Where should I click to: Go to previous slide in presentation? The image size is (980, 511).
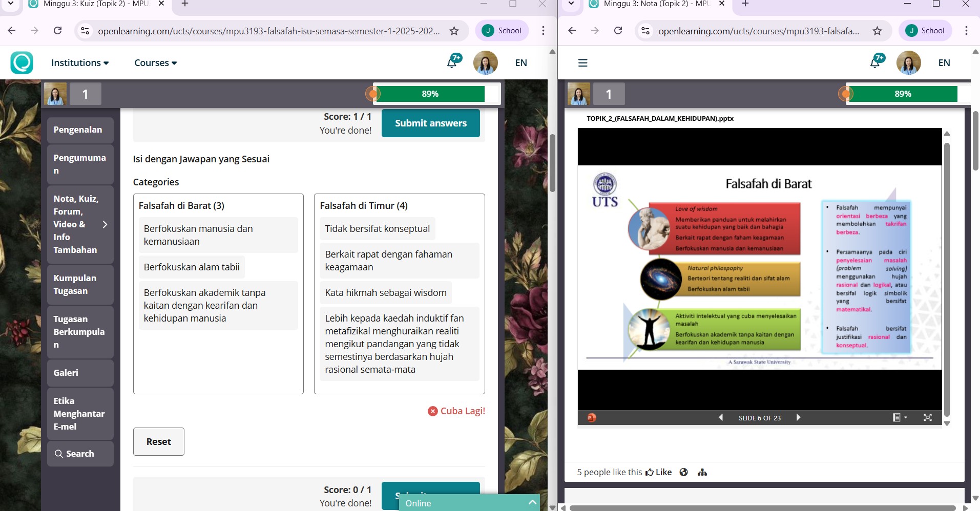pyautogui.click(x=721, y=417)
